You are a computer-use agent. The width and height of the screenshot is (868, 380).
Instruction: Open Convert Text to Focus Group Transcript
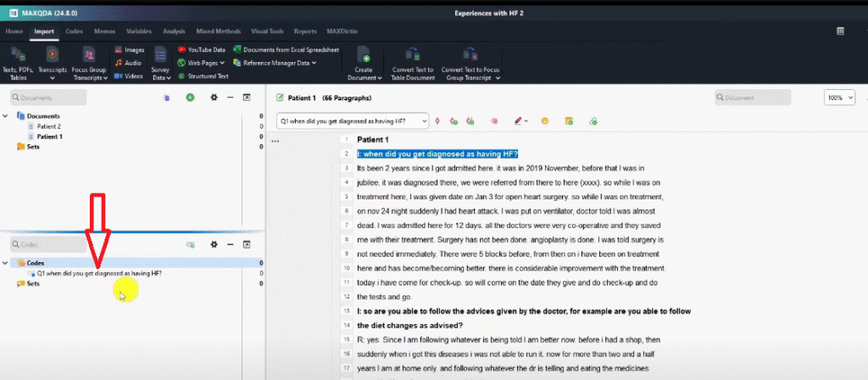click(x=470, y=64)
